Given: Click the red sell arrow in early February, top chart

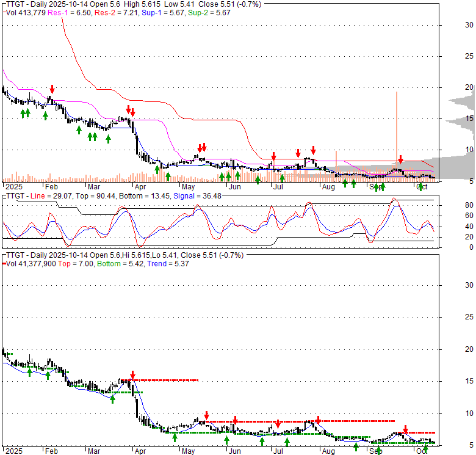Looking at the screenshot, I should [x=52, y=89].
